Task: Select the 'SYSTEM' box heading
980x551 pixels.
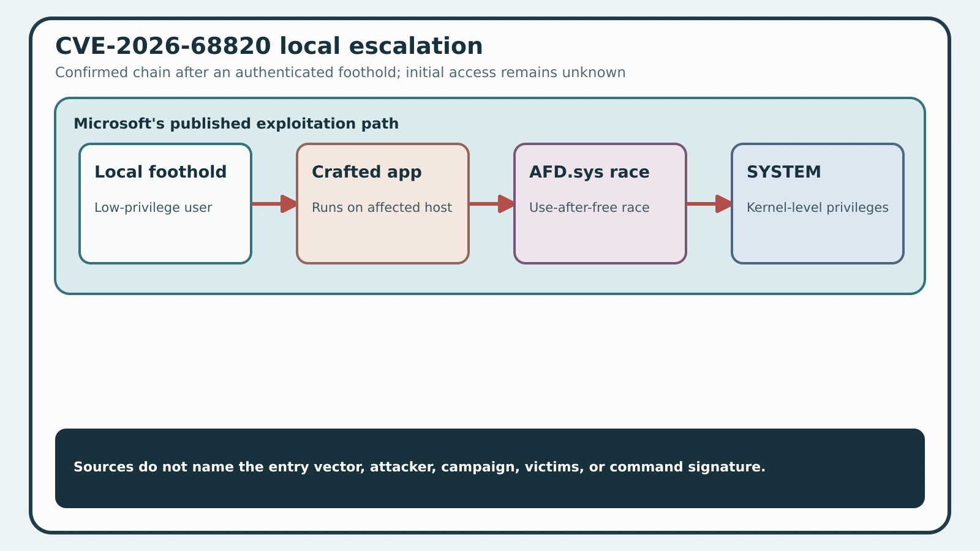Action: point(783,172)
